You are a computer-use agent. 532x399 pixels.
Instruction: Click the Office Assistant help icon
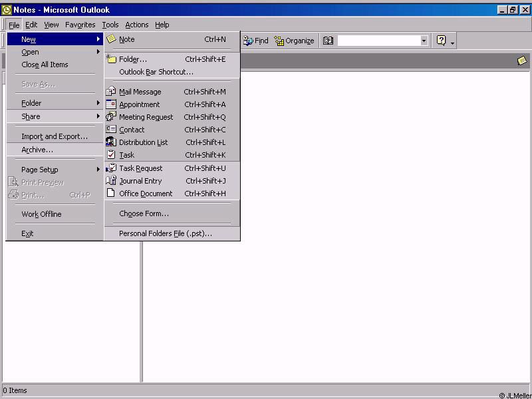pos(441,41)
